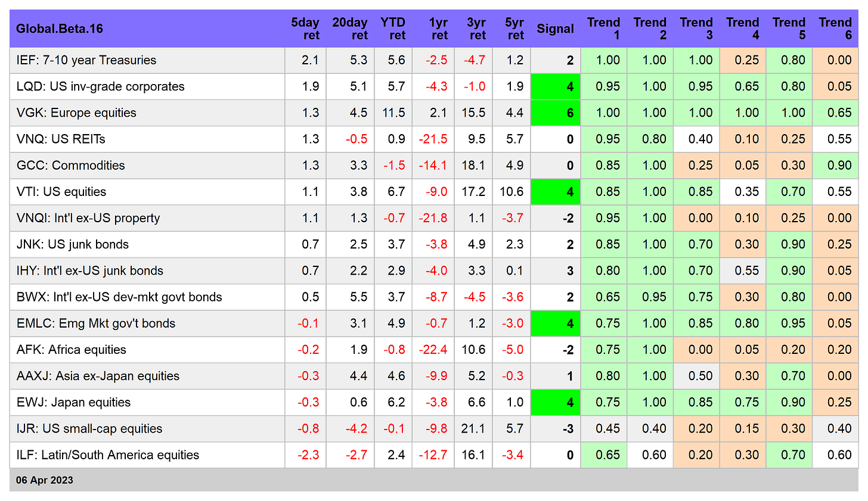868x501 pixels.
Task: Select the AFK: Africa equities label
Action: 72,350
